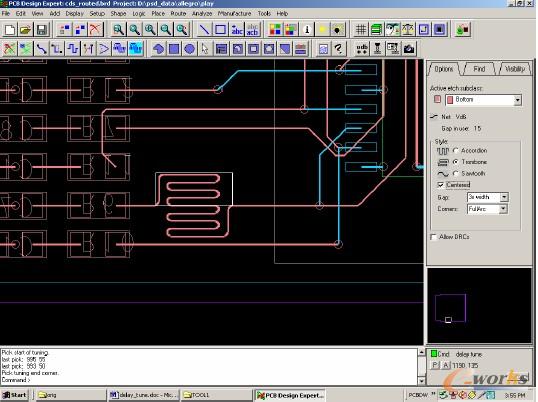This screenshot has height=402, width=538.
Task: Select the Trombone style radio button
Action: pos(456,162)
